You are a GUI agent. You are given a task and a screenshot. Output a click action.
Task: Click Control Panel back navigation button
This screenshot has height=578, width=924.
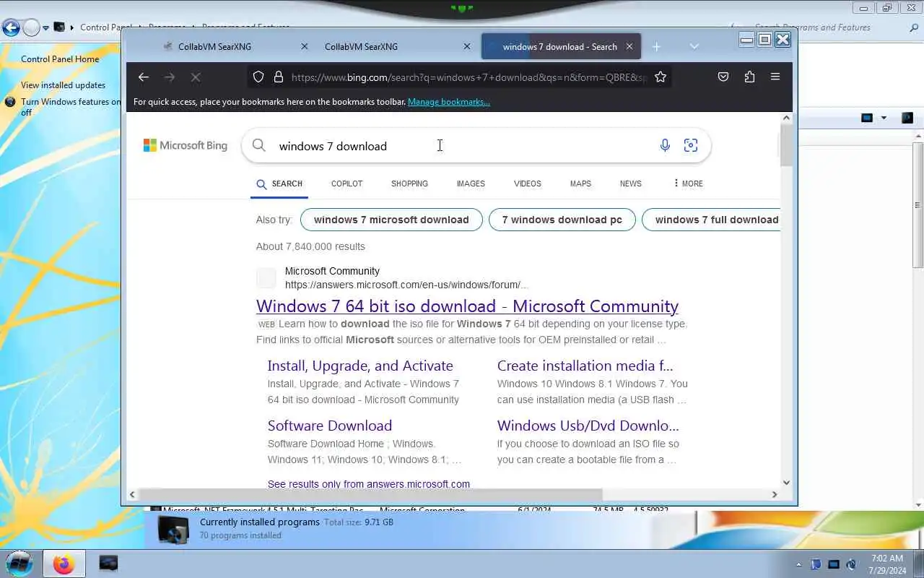[x=11, y=27]
